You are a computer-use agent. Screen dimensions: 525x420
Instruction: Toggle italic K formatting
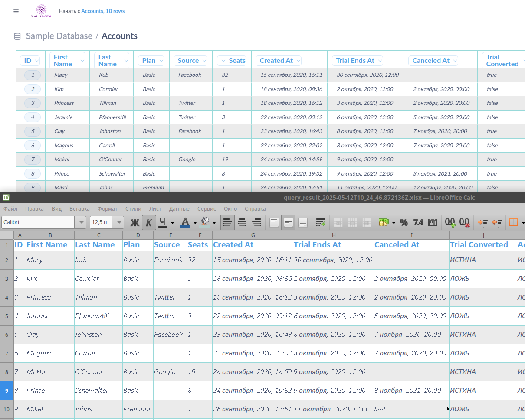coord(149,222)
